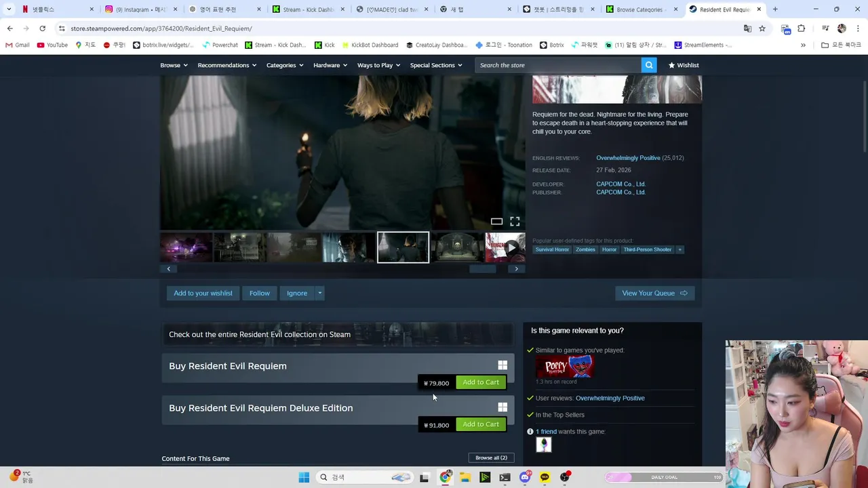Open the YouTube bookmark
The width and height of the screenshot is (868, 488).
[x=52, y=45]
